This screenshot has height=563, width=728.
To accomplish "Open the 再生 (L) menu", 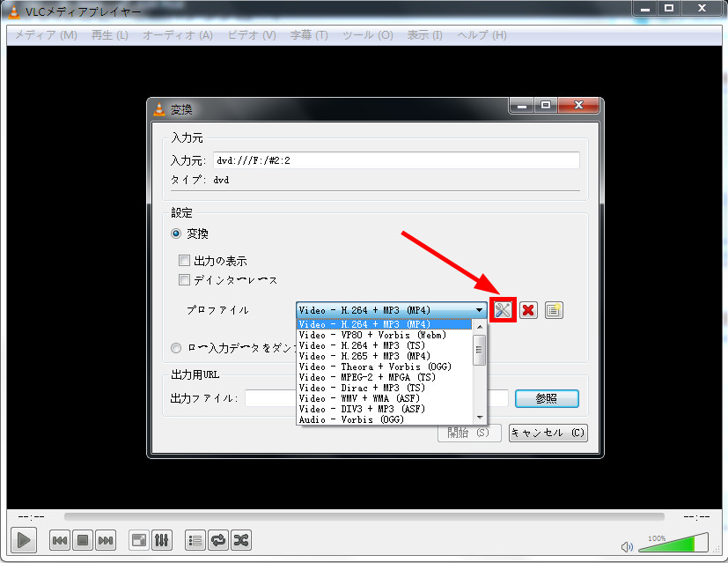I will 109,35.
